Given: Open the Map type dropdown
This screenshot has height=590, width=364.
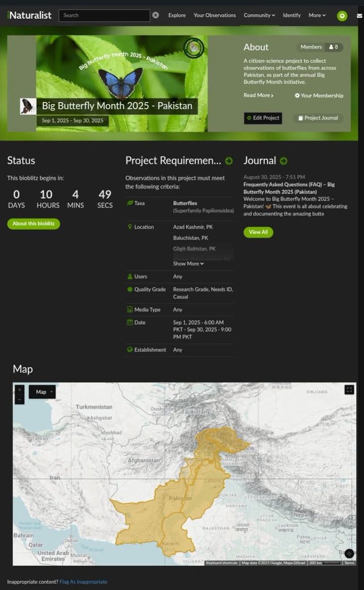Looking at the screenshot, I should 42,392.
